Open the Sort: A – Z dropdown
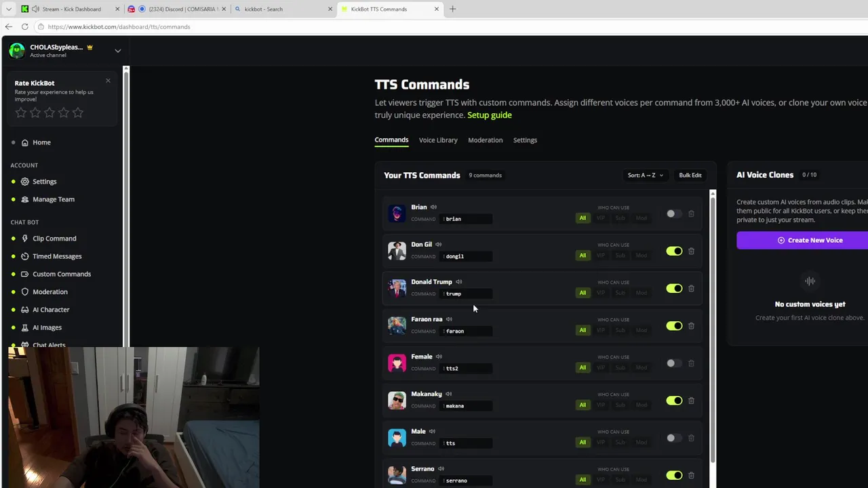Screen dimensions: 868x488 [x=645, y=175]
